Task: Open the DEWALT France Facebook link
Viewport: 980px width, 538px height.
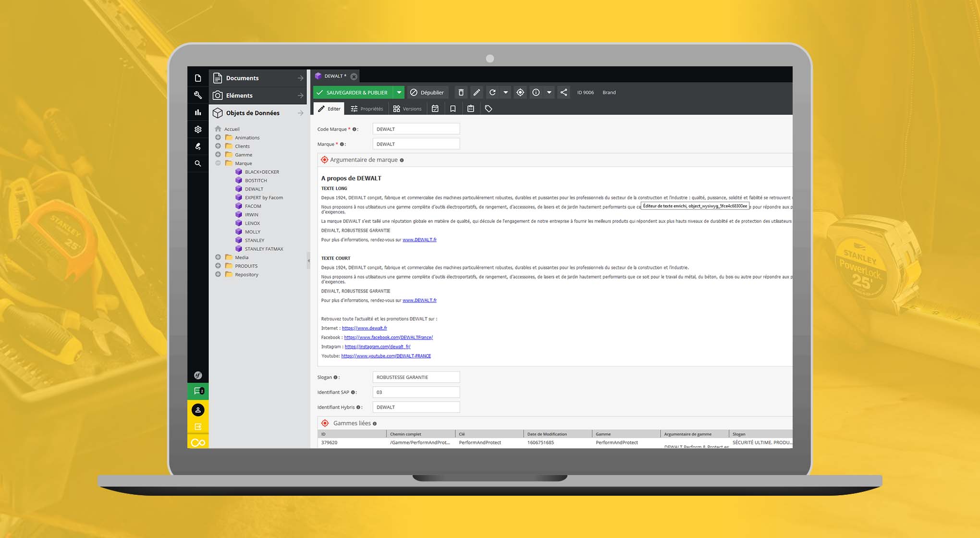Action: (388, 337)
